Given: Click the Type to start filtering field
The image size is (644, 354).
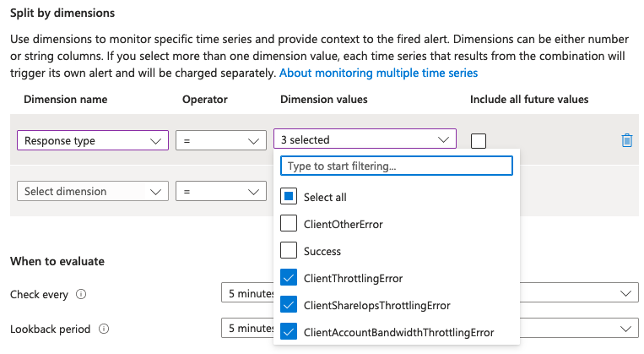Looking at the screenshot, I should 396,166.
